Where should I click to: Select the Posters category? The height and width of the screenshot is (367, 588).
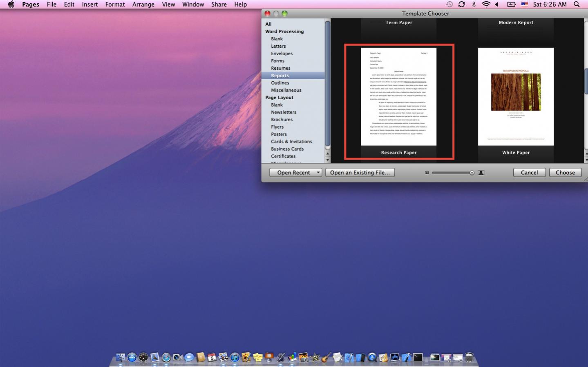(279, 134)
